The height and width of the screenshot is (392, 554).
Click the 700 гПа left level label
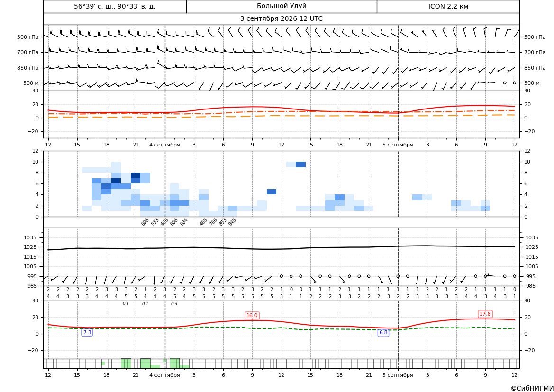(x=28, y=52)
